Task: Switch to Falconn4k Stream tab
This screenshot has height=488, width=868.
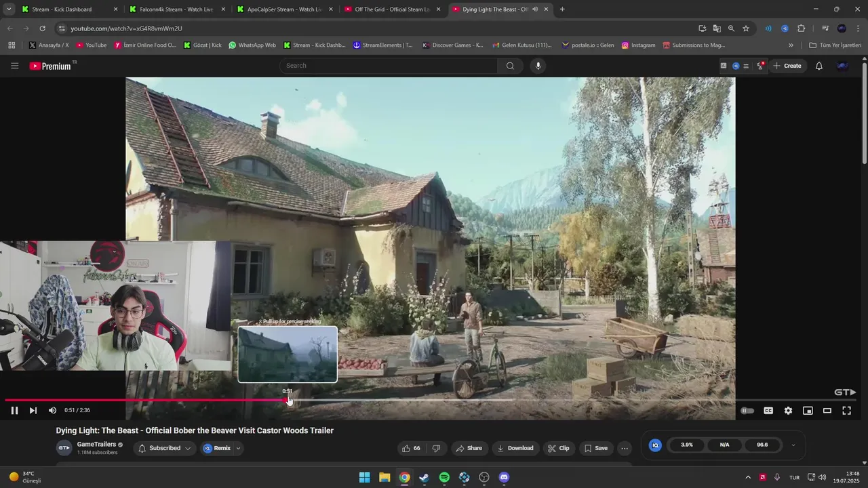Action: pos(176,9)
